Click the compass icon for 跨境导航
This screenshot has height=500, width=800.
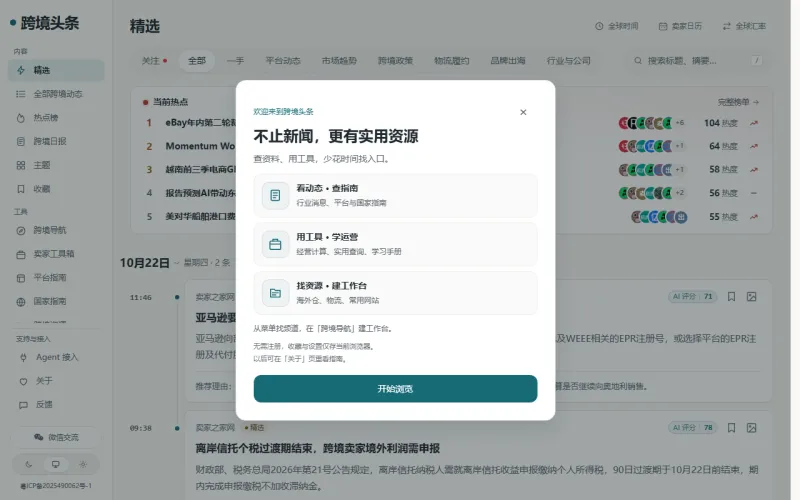pyautogui.click(x=21, y=231)
